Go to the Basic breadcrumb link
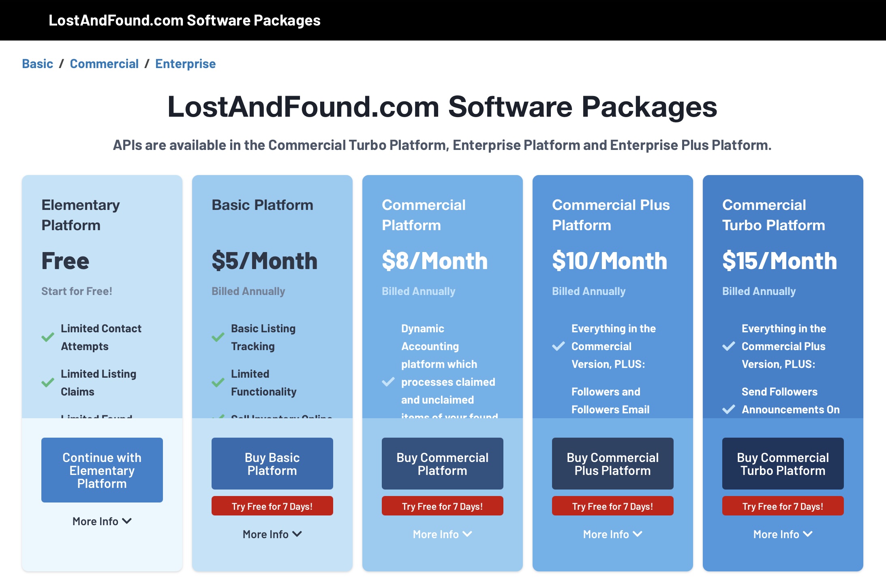886x588 pixels. click(x=37, y=64)
